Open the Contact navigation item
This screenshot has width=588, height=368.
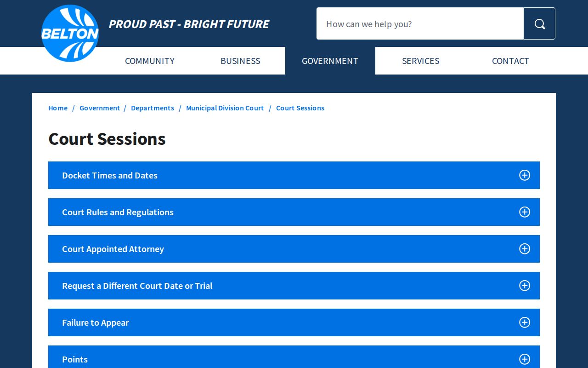point(510,61)
